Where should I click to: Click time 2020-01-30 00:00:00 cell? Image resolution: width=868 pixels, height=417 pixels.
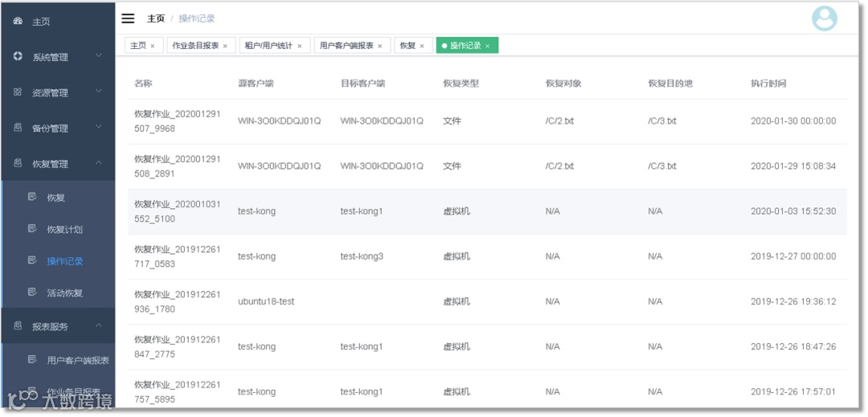coord(793,121)
